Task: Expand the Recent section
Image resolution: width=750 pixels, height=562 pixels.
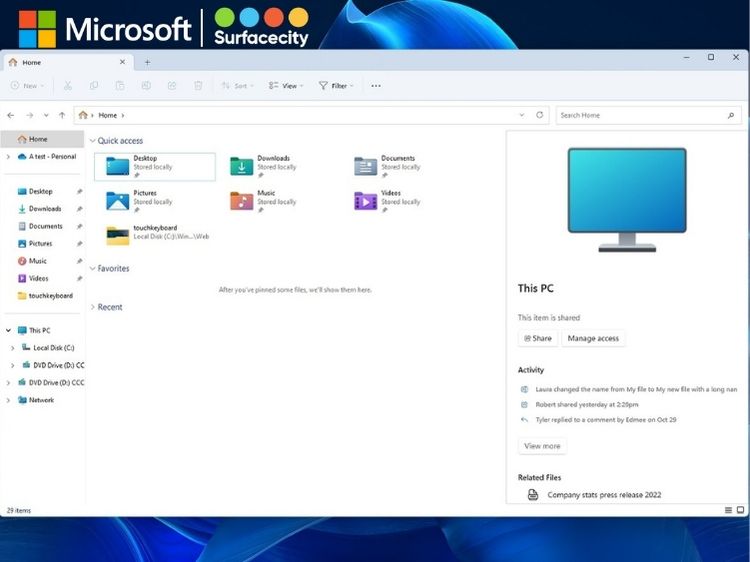Action: 92,307
